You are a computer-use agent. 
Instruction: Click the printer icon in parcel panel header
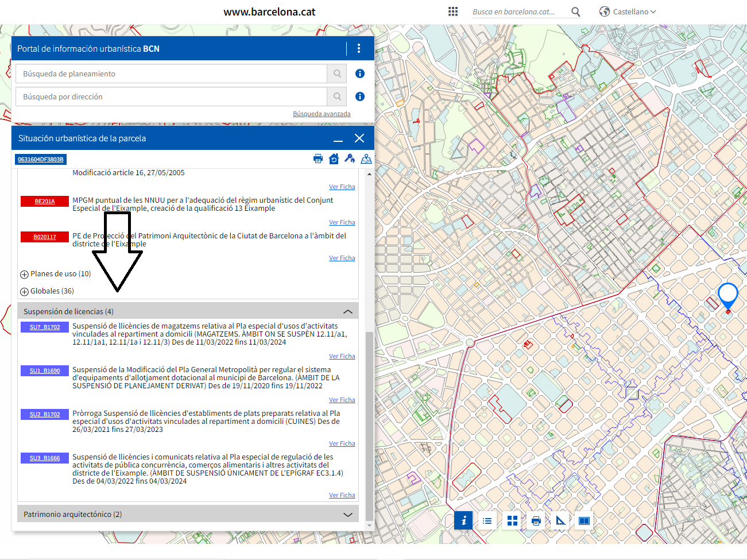pos(318,159)
